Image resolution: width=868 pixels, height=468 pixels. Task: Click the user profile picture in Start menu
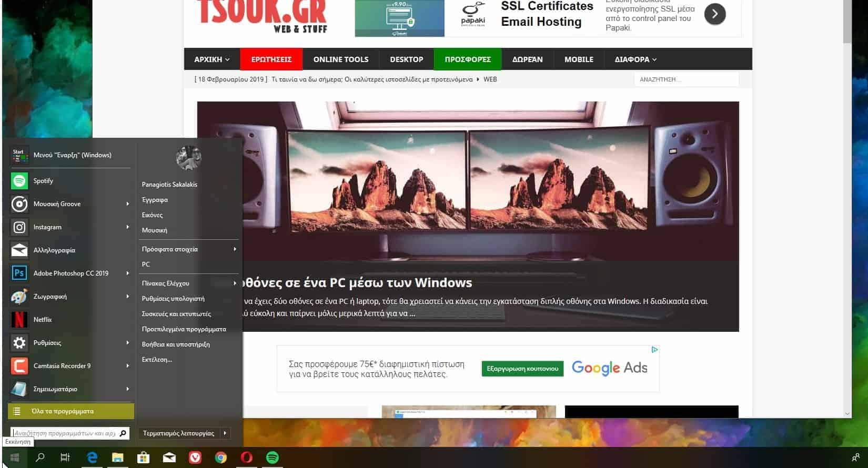(188, 158)
